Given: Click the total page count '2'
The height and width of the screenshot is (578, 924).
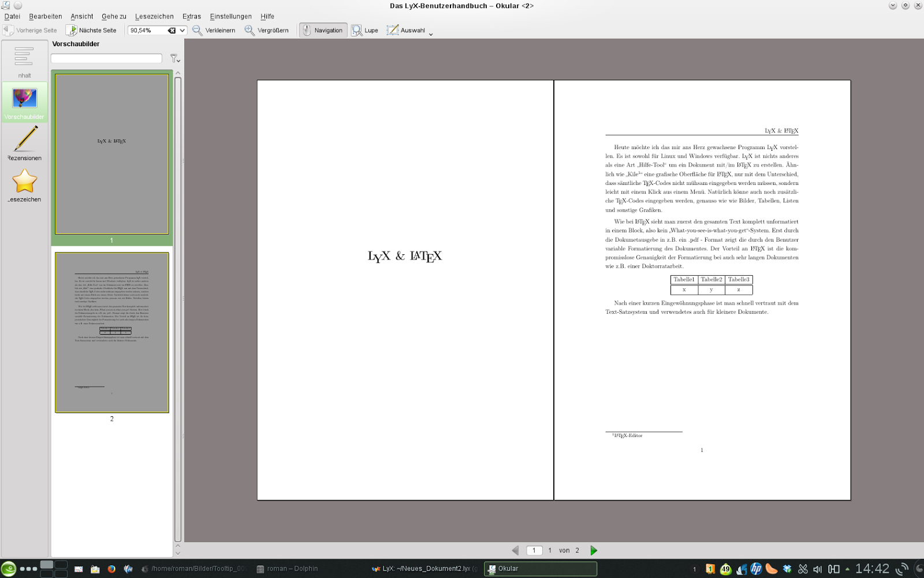Looking at the screenshot, I should (x=577, y=550).
